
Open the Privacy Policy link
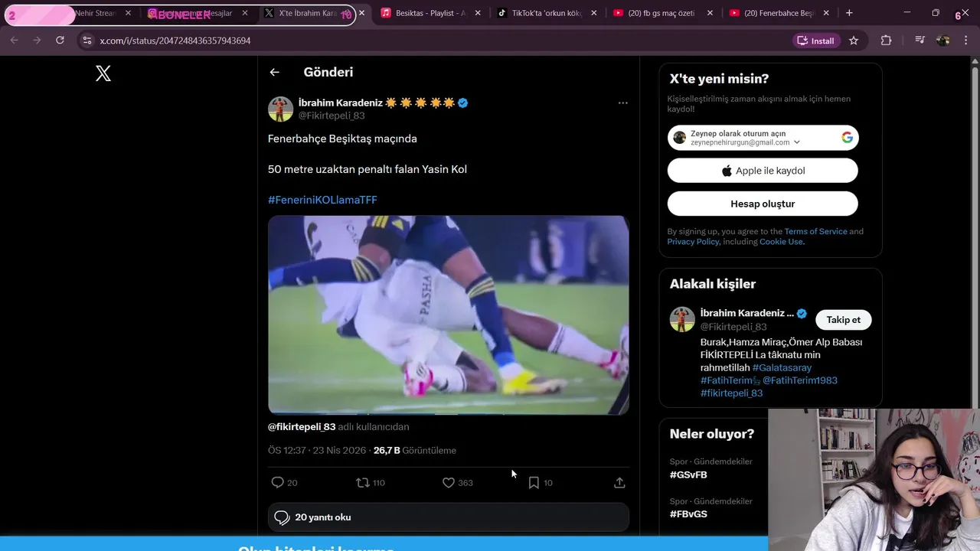(x=693, y=242)
